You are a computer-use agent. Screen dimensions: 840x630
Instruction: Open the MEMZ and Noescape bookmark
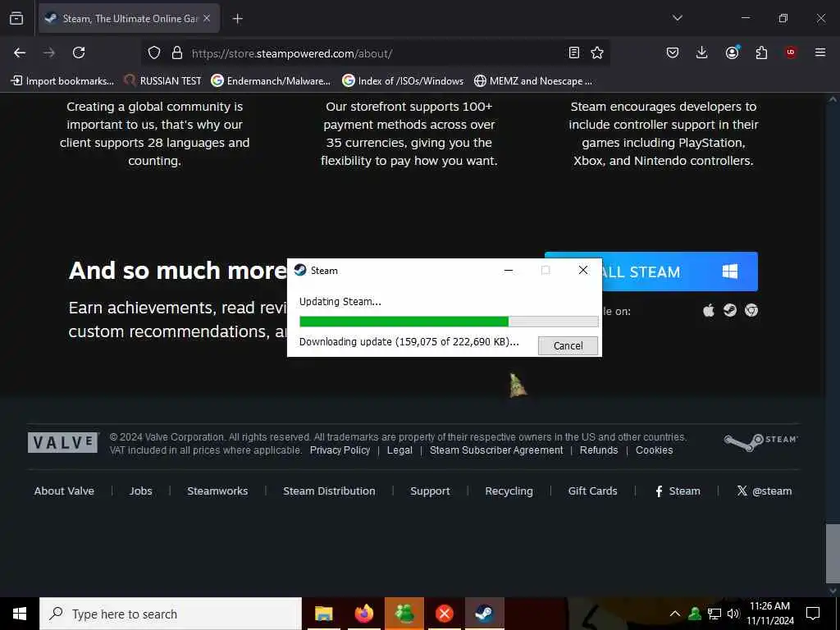(x=533, y=81)
